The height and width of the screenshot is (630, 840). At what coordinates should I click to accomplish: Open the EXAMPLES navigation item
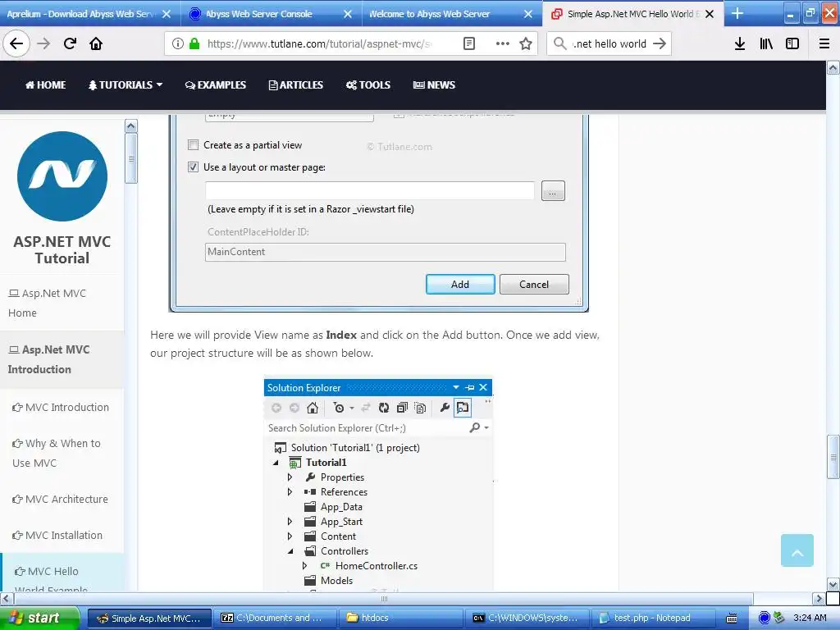click(x=216, y=84)
